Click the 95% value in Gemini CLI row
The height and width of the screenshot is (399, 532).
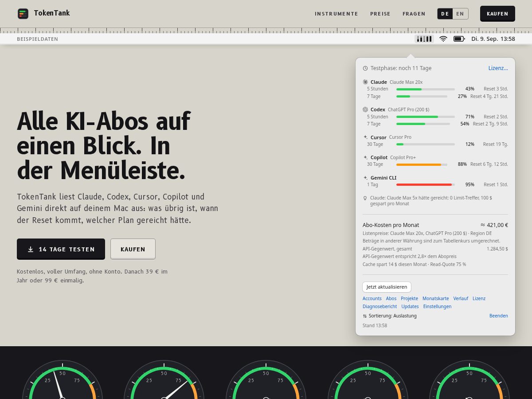click(x=470, y=185)
